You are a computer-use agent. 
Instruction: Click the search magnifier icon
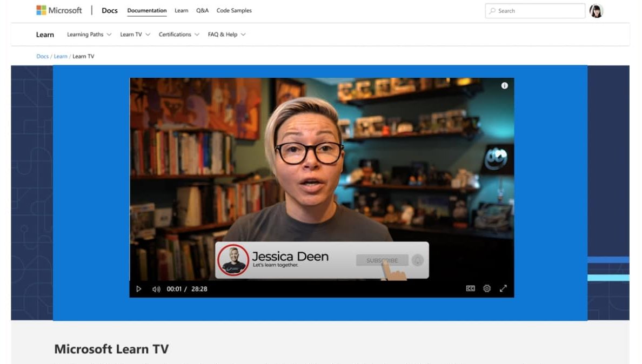[492, 11]
